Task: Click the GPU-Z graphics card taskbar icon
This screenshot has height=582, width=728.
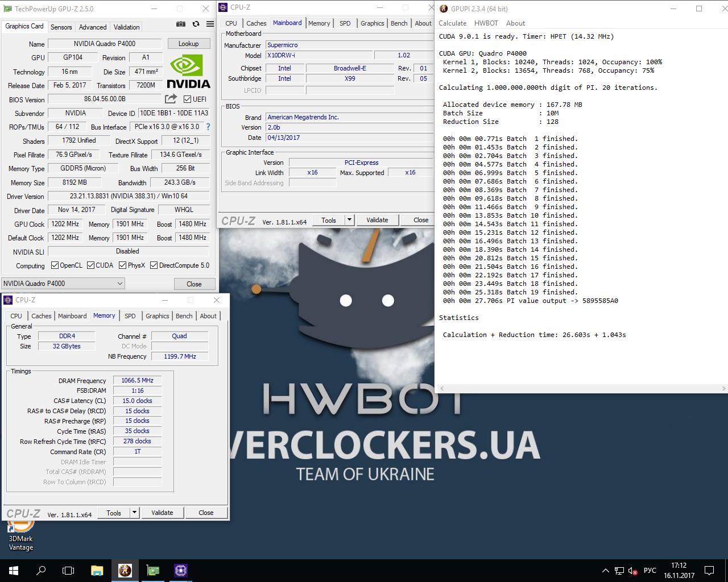Action: point(153,570)
